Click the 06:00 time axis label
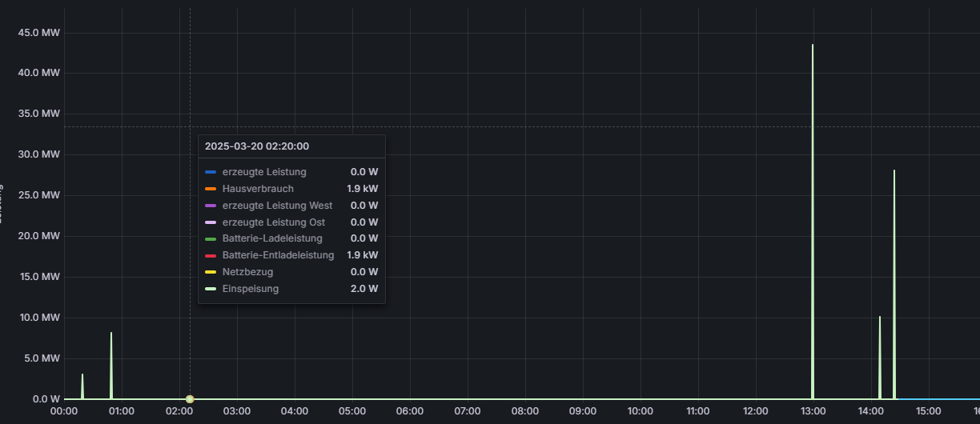 [410, 411]
